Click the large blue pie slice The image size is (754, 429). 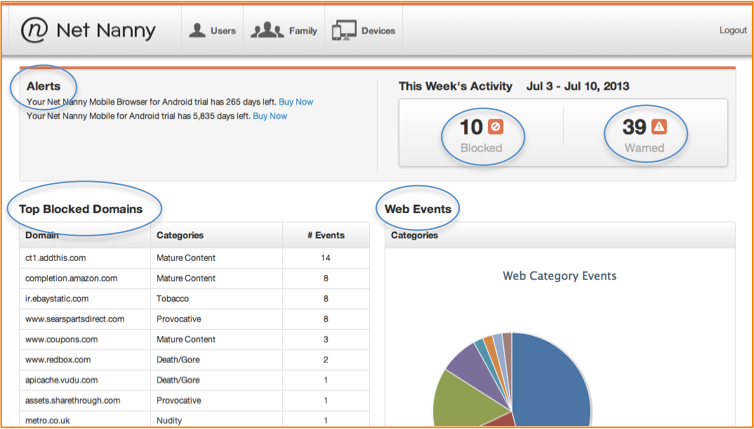tap(553, 380)
